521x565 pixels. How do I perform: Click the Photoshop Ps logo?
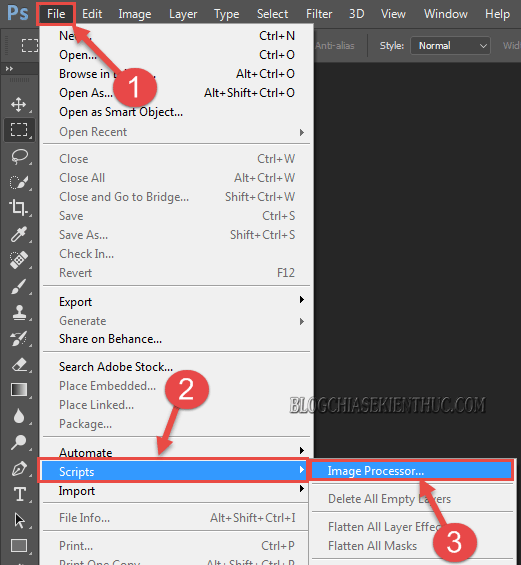[17, 13]
